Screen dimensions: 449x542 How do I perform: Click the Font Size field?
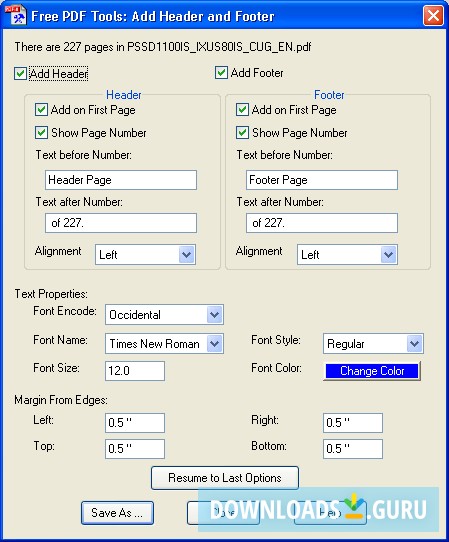pyautogui.click(x=135, y=371)
